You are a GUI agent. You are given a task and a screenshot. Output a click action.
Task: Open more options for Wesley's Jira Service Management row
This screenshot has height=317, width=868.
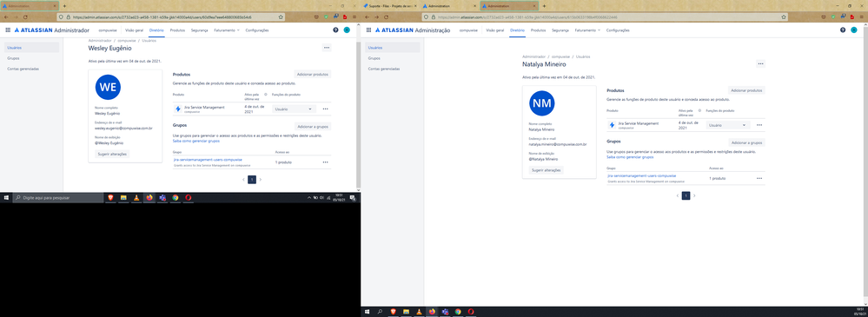point(326,109)
